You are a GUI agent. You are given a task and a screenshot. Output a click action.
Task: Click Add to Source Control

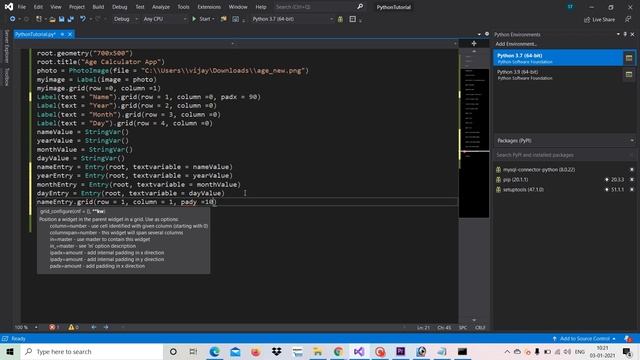point(584,339)
